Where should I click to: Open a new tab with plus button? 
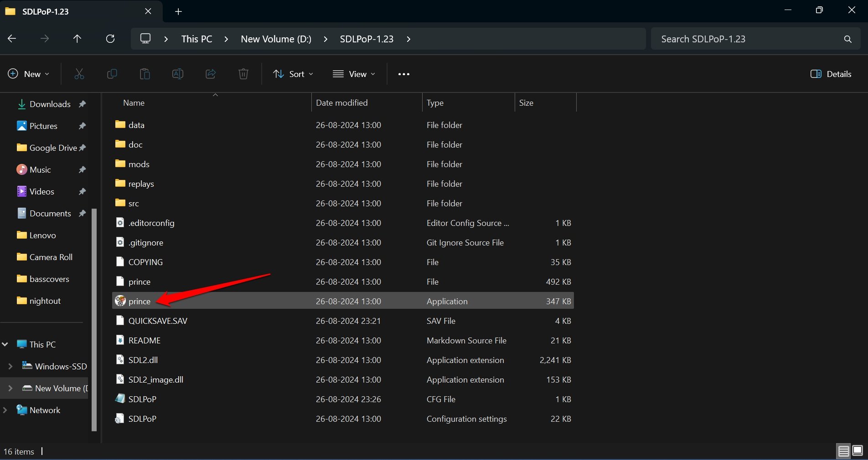coord(179,11)
